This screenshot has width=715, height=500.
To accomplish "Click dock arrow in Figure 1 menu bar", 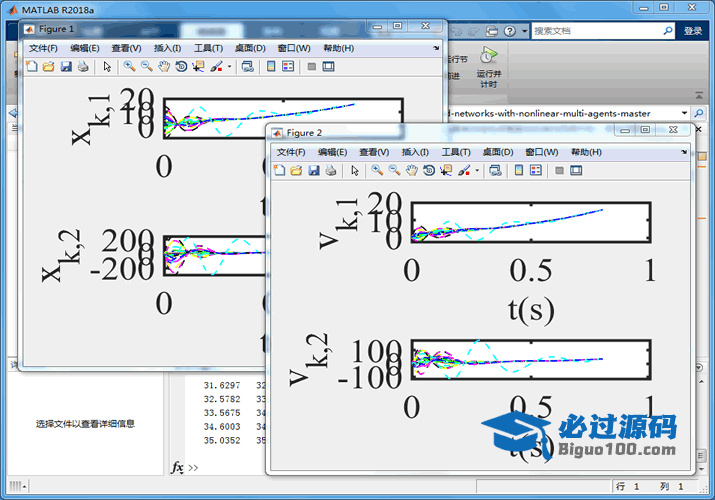I will pyautogui.click(x=436, y=48).
